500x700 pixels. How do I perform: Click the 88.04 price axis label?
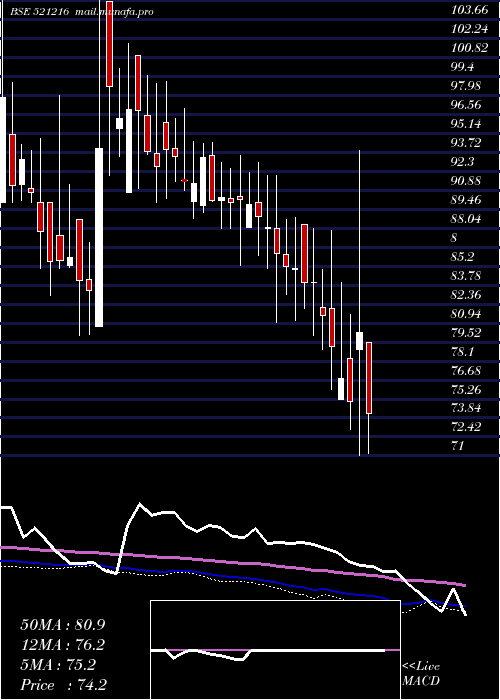click(467, 219)
